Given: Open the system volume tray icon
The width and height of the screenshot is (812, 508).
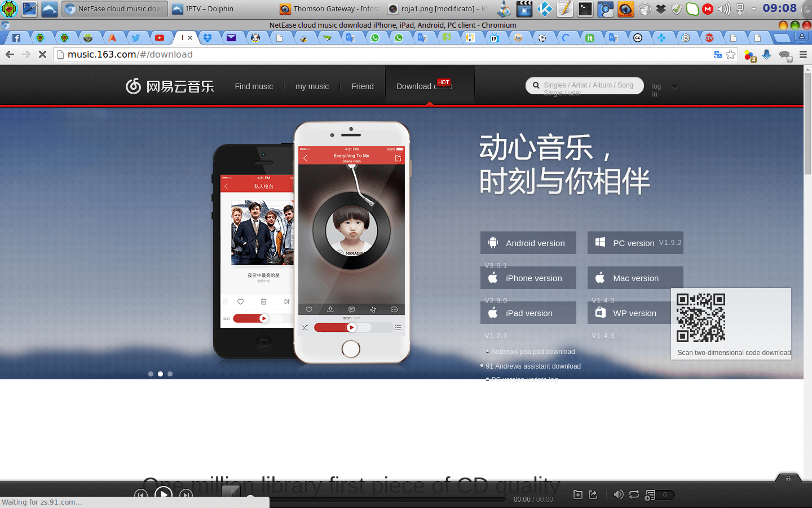Looking at the screenshot, I should click(724, 8).
